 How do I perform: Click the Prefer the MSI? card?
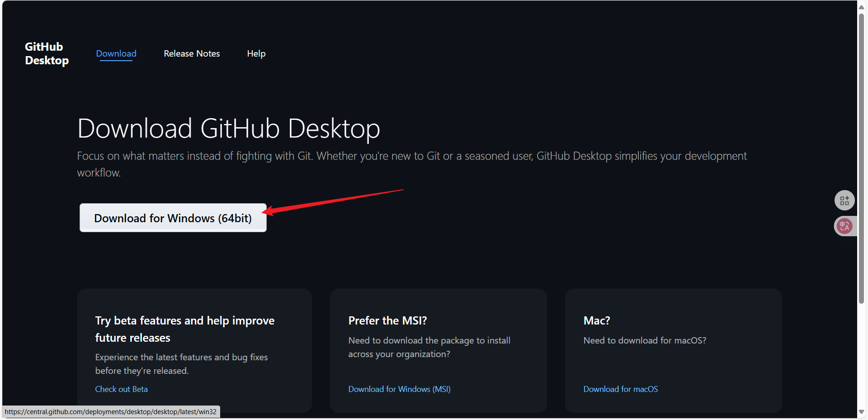click(438, 351)
